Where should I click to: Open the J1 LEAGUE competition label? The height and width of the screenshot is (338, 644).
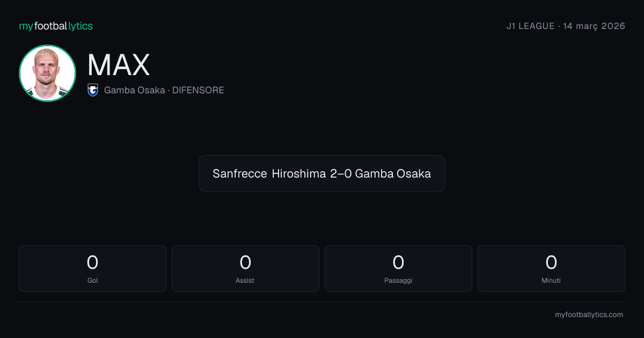tap(530, 26)
